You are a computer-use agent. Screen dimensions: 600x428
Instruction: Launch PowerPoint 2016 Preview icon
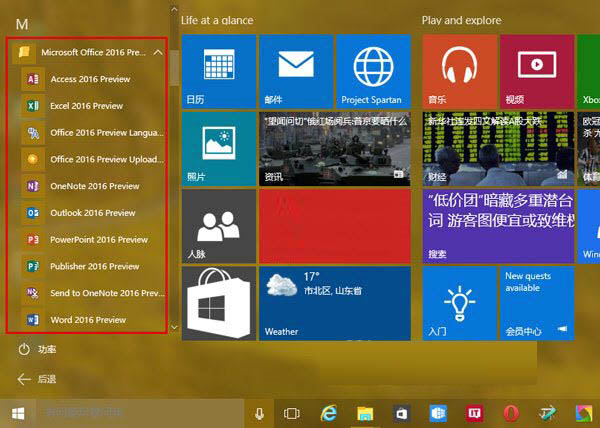(x=33, y=240)
